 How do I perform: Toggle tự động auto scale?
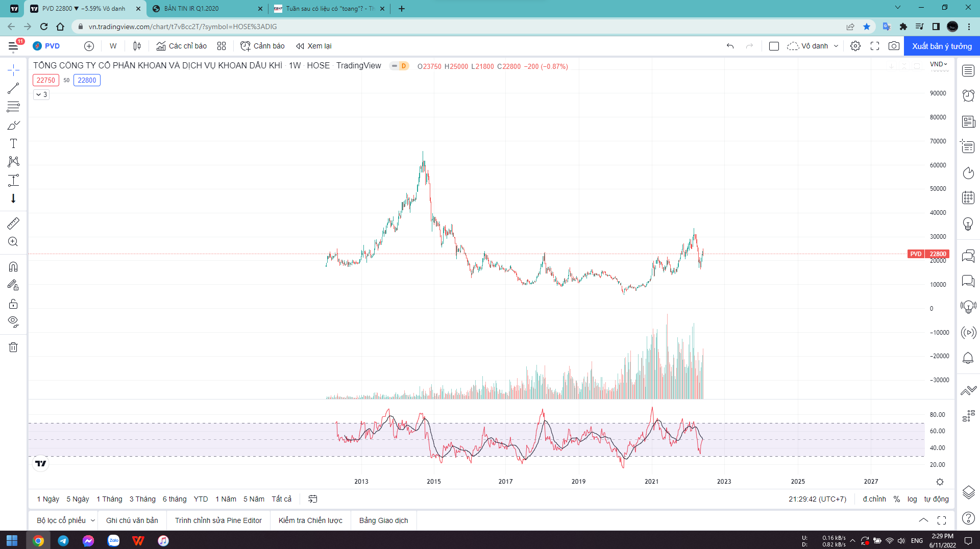[936, 499]
